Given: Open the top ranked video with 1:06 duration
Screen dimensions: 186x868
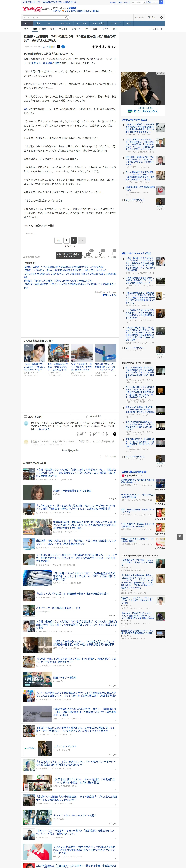Looking at the screenshot, I should click(160, 371).
